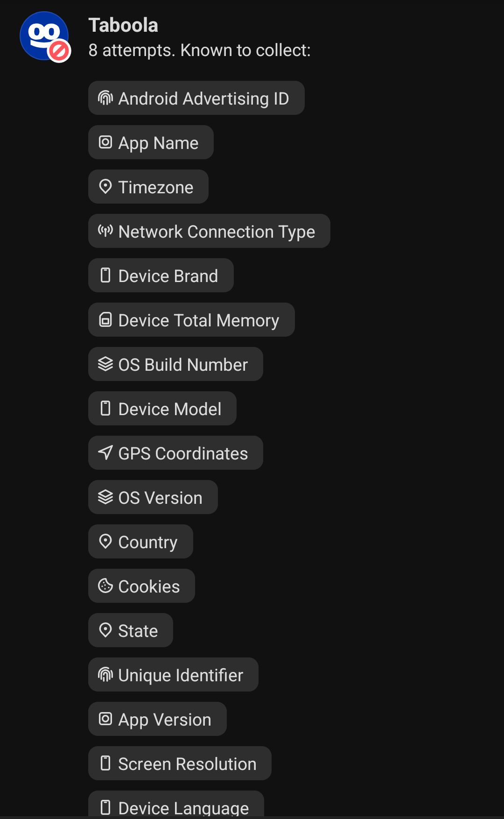
Task: Tap fingerprint icon beside Android Advertising ID
Action: point(105,98)
